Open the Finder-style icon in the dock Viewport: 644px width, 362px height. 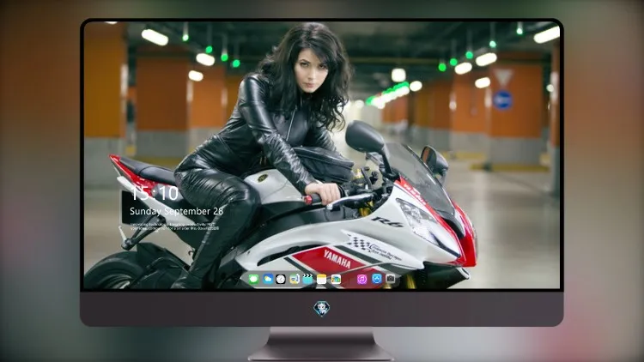pos(295,279)
